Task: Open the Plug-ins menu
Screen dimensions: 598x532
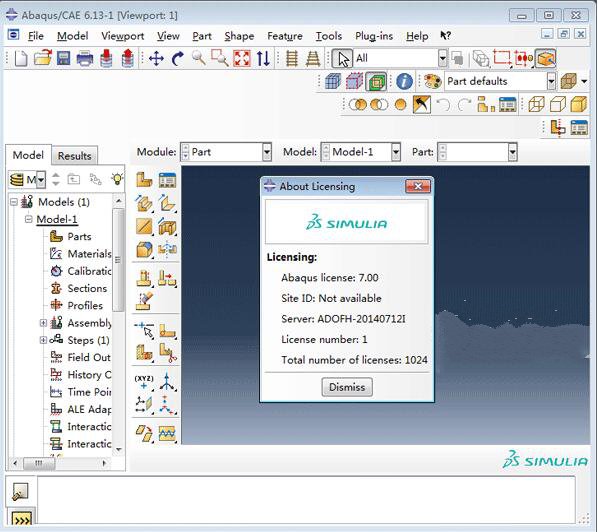Action: click(x=374, y=36)
